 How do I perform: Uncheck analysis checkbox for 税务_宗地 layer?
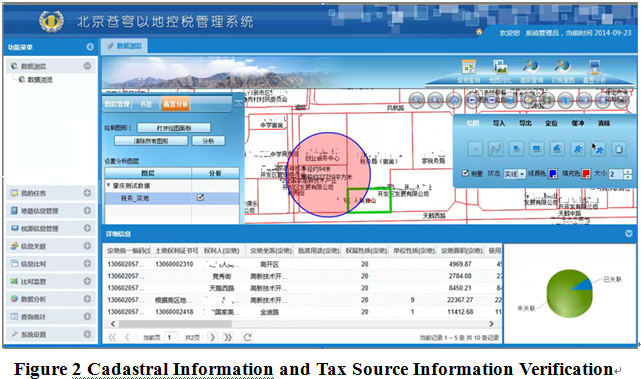point(200,197)
